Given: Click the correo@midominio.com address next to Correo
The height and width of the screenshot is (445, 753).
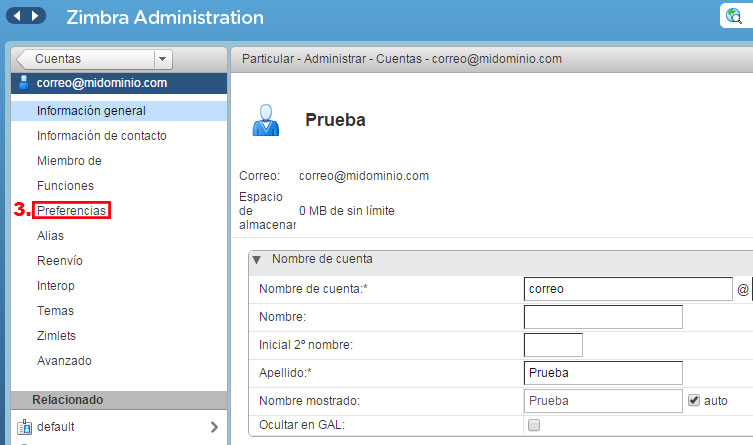Looking at the screenshot, I should [364, 176].
